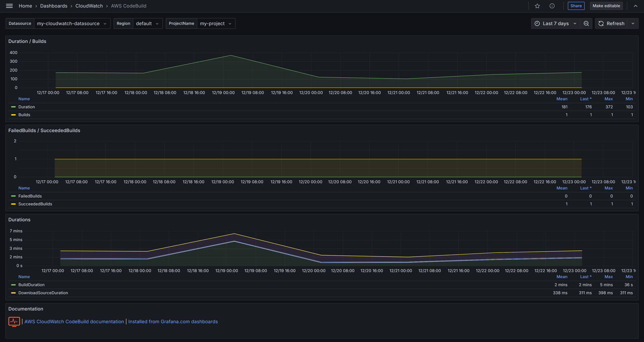Star this dashboard as favorite
This screenshot has height=342, width=644.
[537, 6]
